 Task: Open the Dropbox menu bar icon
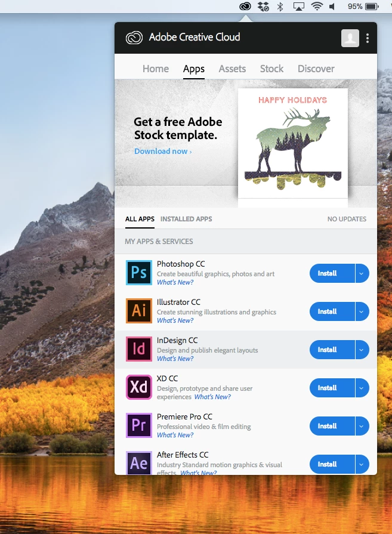263,7
